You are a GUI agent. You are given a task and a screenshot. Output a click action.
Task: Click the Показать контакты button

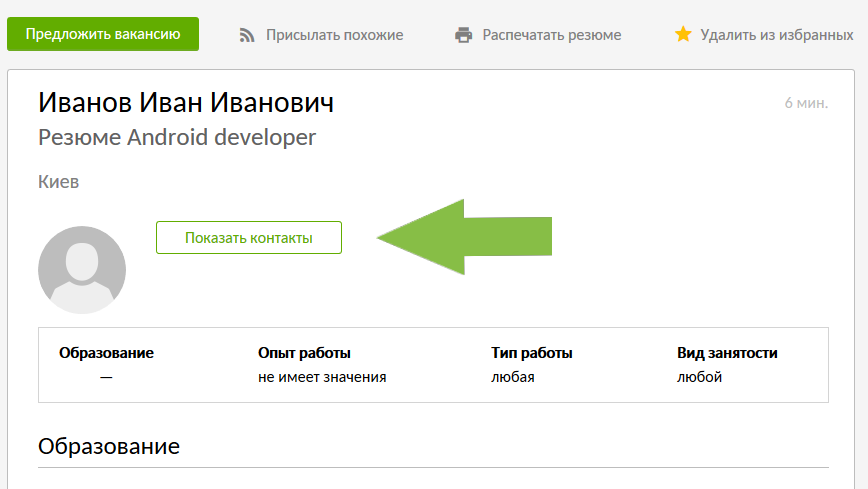pos(249,238)
